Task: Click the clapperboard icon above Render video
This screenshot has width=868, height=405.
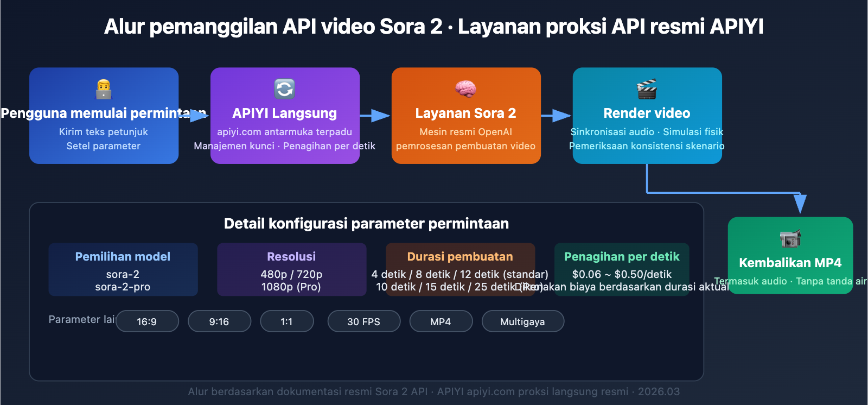Action: [x=647, y=89]
